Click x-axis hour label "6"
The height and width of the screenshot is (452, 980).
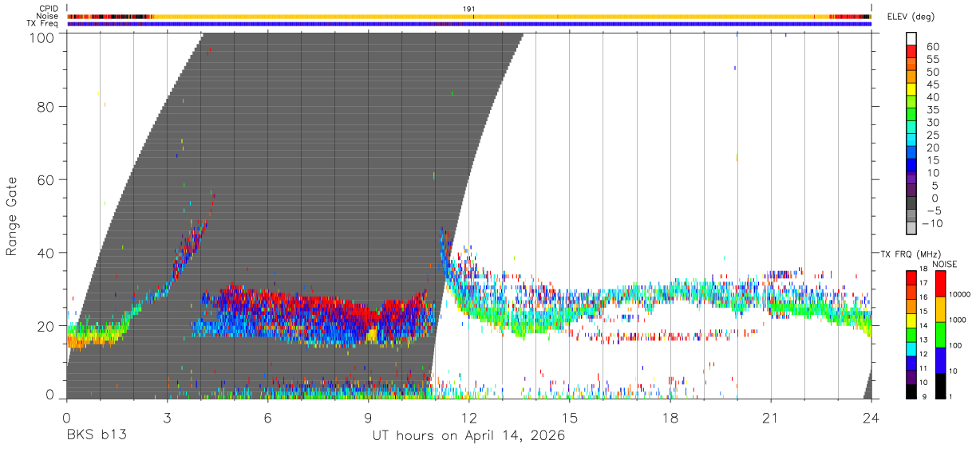click(267, 417)
